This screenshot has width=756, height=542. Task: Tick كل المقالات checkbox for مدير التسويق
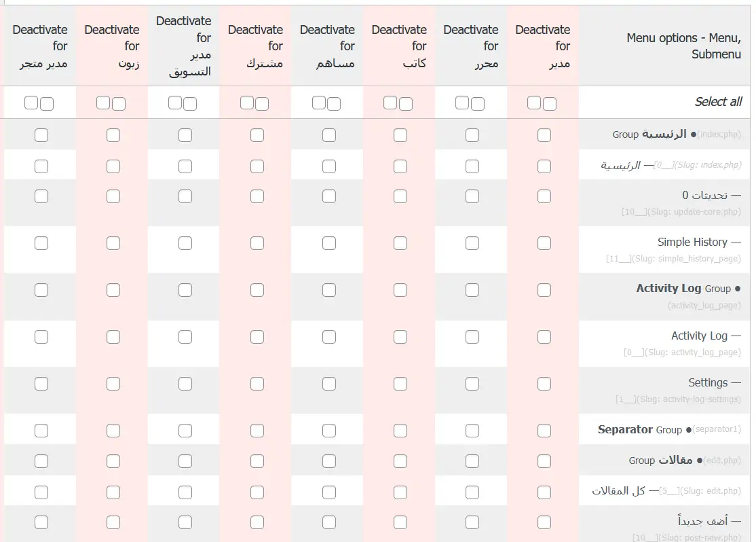(x=185, y=492)
